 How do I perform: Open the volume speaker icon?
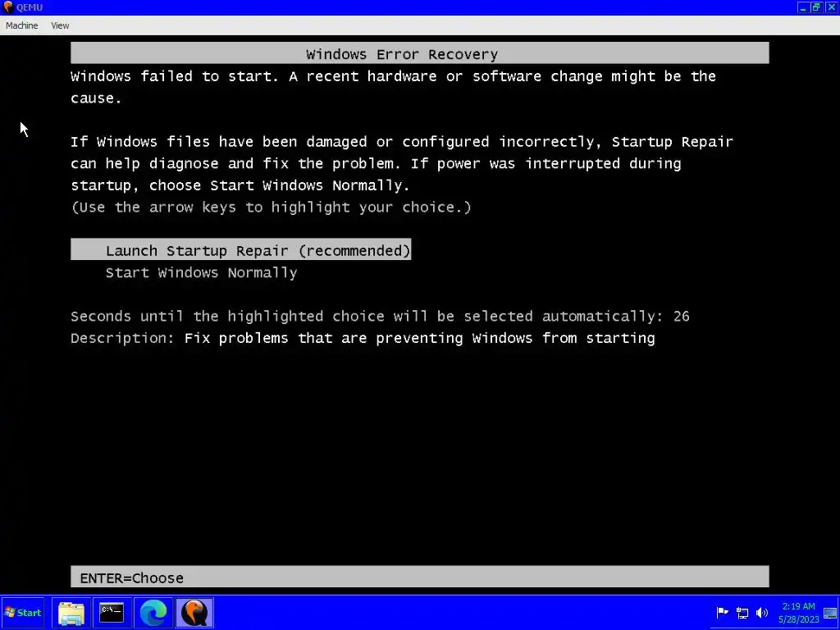click(x=761, y=613)
